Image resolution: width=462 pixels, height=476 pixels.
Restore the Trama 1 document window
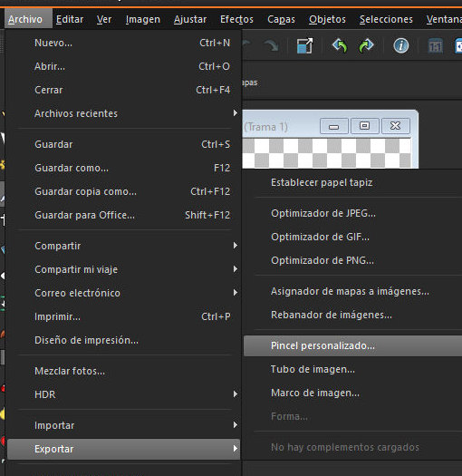tap(365, 126)
